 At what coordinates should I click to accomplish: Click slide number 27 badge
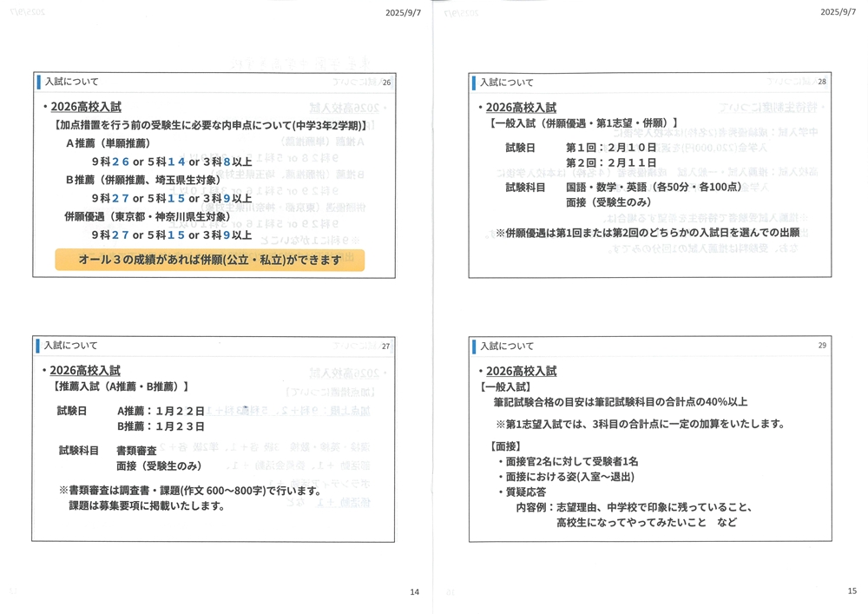(386, 346)
